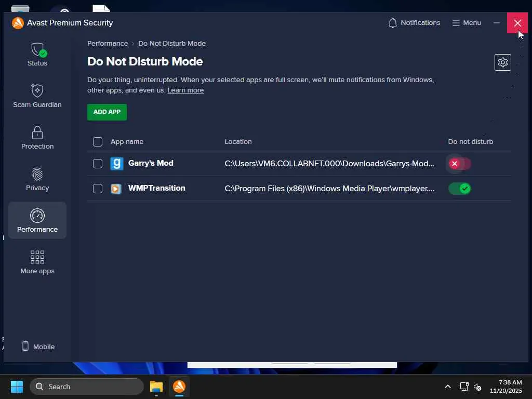This screenshot has height=399, width=532.
Task: Click the wmplayer location path
Action: click(x=329, y=189)
